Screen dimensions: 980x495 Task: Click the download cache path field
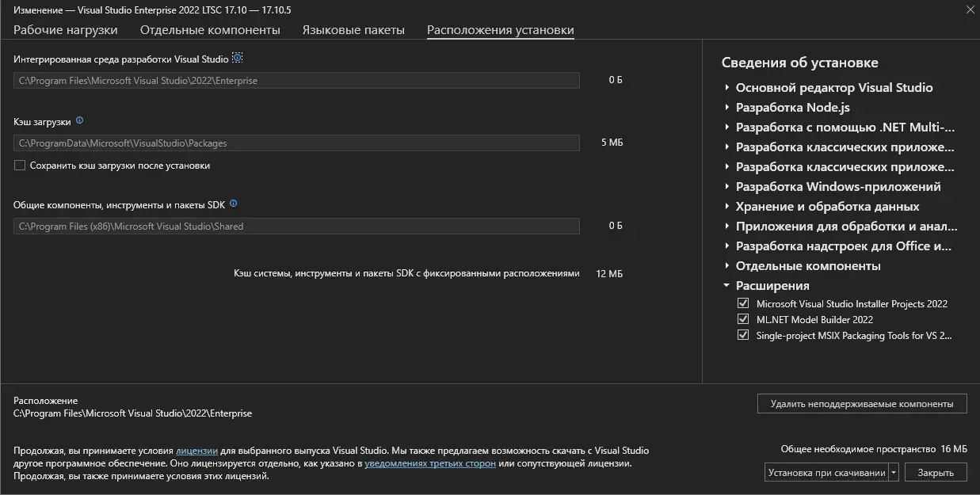296,143
